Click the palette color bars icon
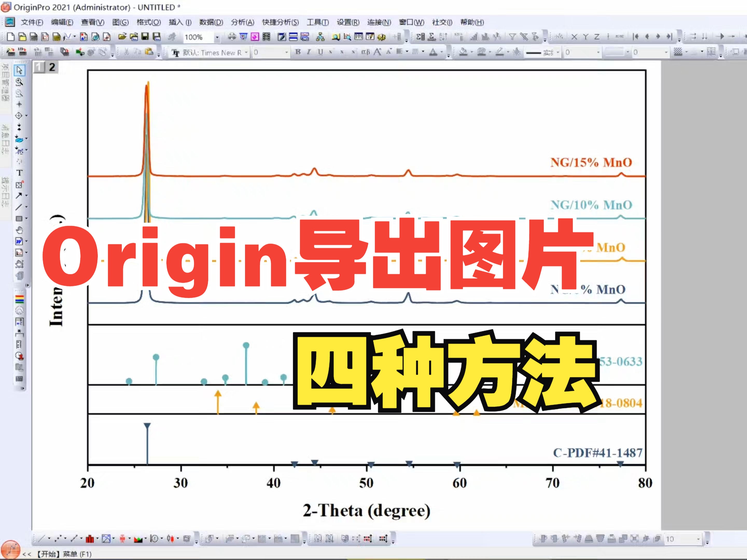Screen dimensions: 747x560 click(x=20, y=299)
